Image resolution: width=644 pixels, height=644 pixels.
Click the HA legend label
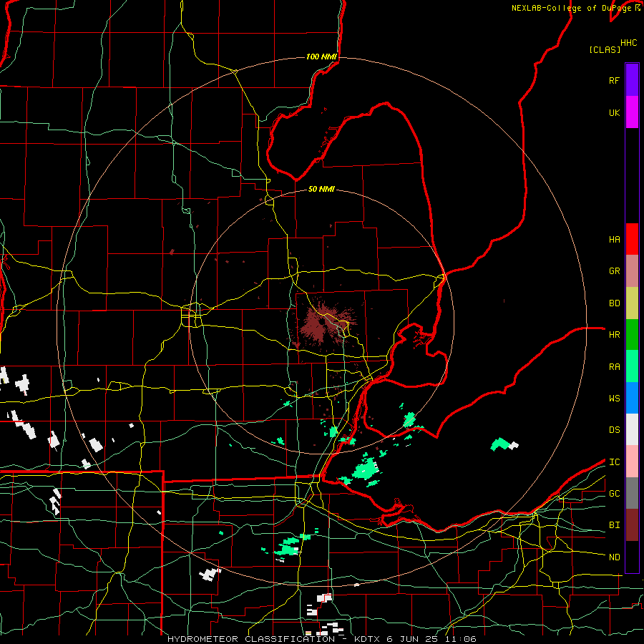pyautogui.click(x=614, y=239)
